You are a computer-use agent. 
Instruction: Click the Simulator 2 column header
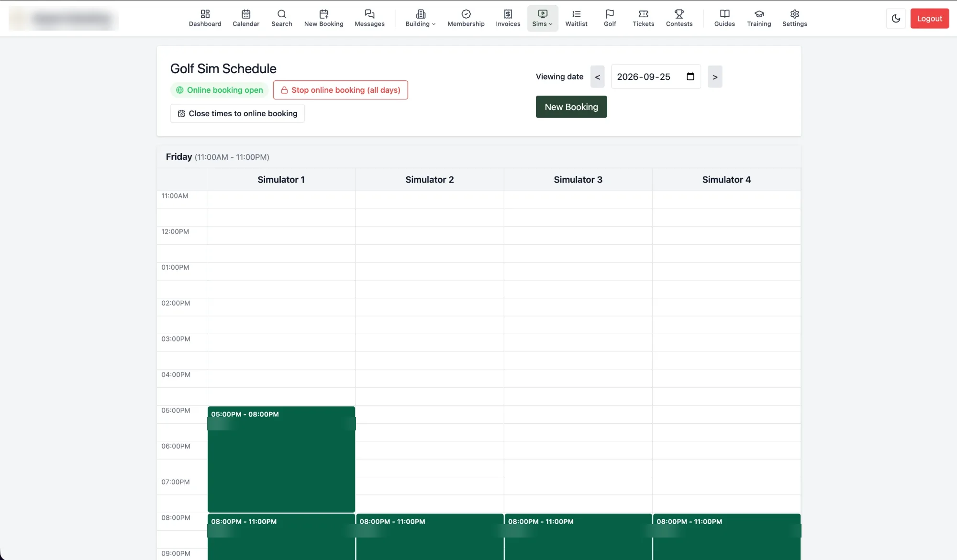coord(429,179)
